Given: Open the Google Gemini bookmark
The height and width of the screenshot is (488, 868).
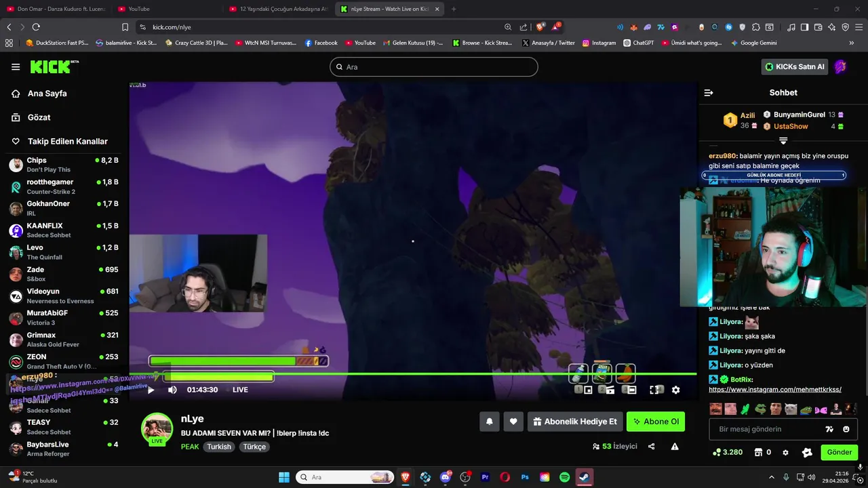Looking at the screenshot, I should [753, 43].
